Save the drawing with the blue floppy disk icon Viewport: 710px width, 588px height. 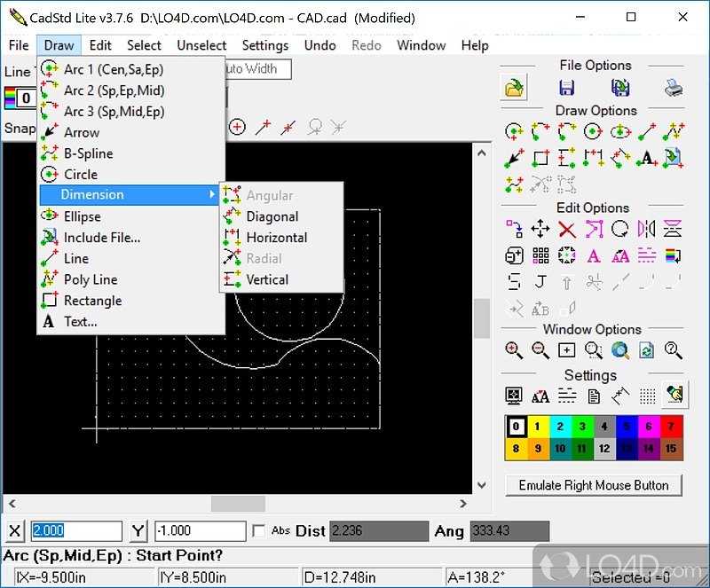click(x=566, y=88)
